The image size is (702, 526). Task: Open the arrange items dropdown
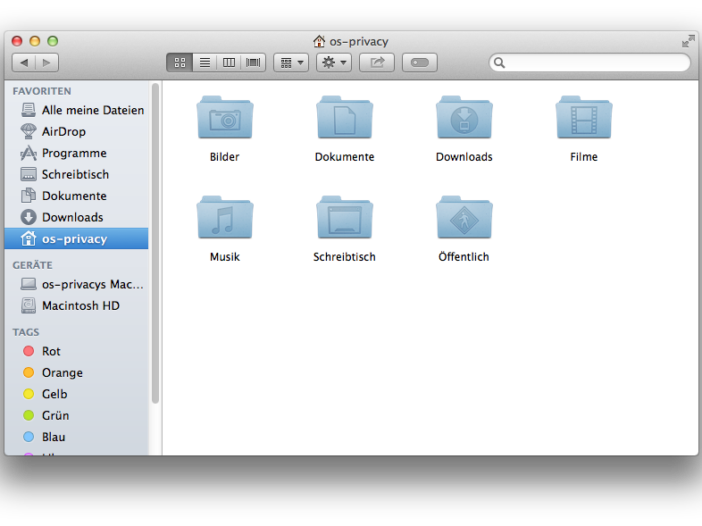coord(291,62)
